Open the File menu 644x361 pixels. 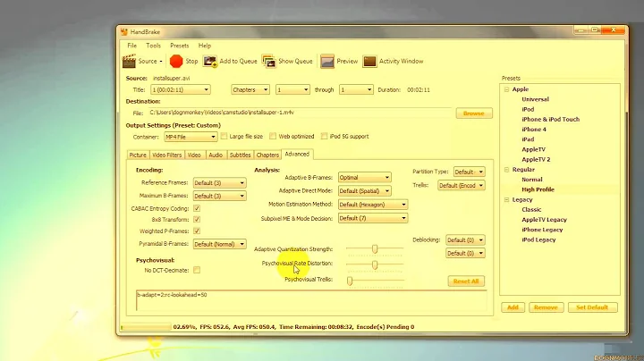(x=131, y=46)
